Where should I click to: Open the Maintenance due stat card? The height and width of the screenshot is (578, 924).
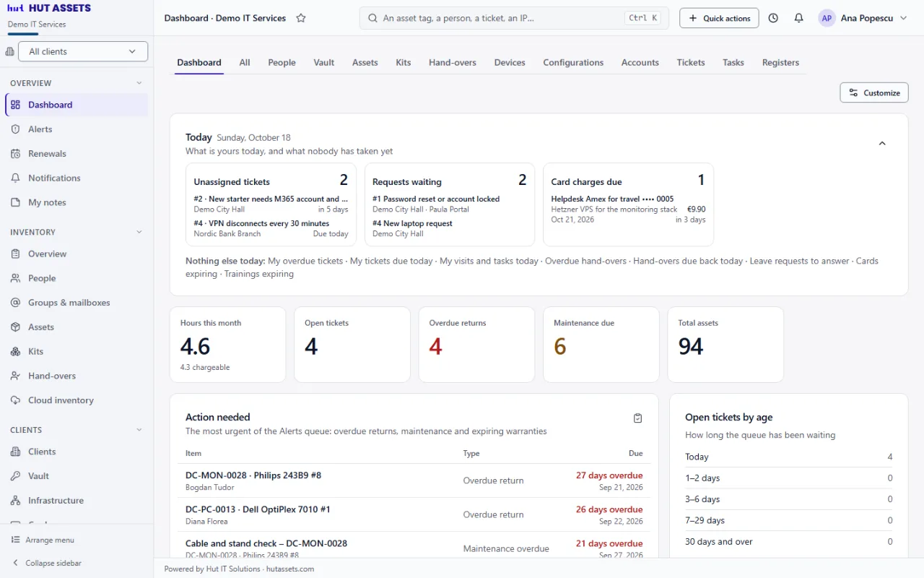601,345
